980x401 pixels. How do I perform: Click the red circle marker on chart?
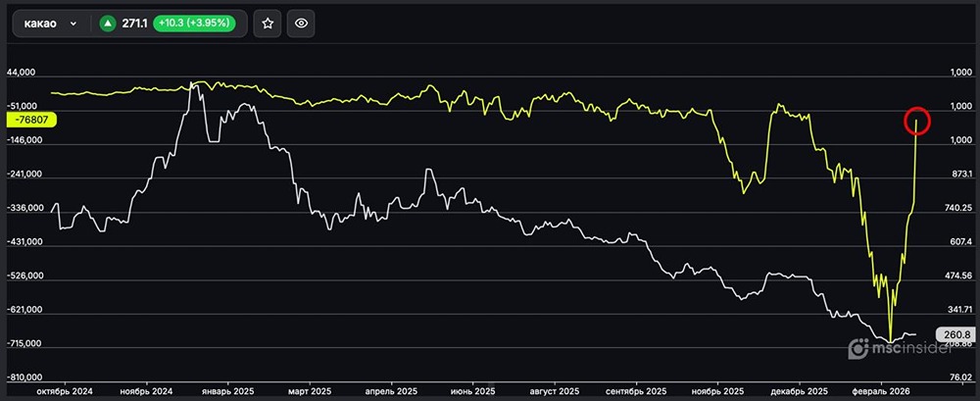pyautogui.click(x=917, y=121)
